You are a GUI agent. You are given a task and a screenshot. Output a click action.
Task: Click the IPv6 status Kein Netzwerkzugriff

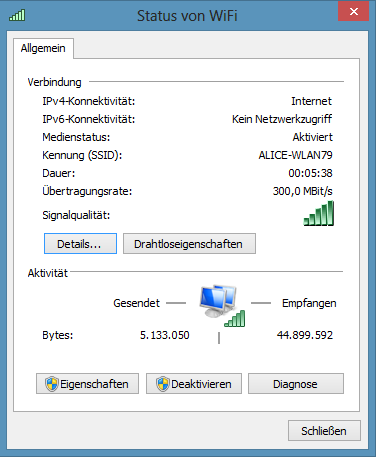pos(282,119)
